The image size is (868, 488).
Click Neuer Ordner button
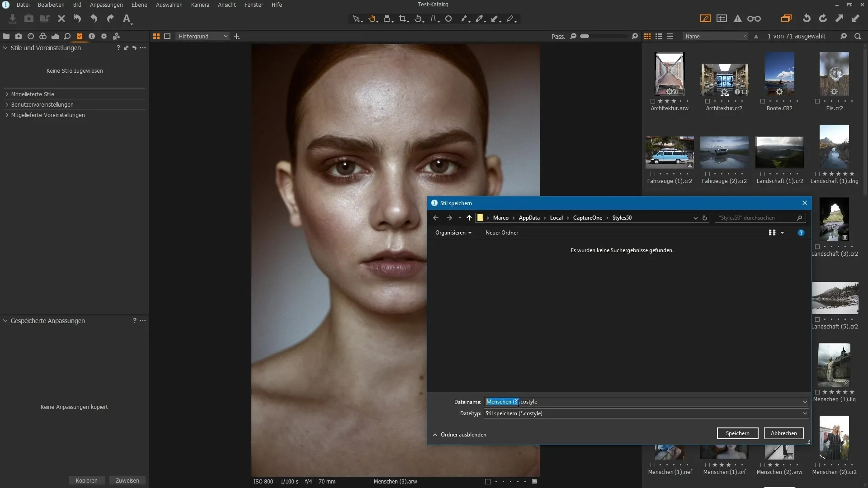pyautogui.click(x=502, y=233)
